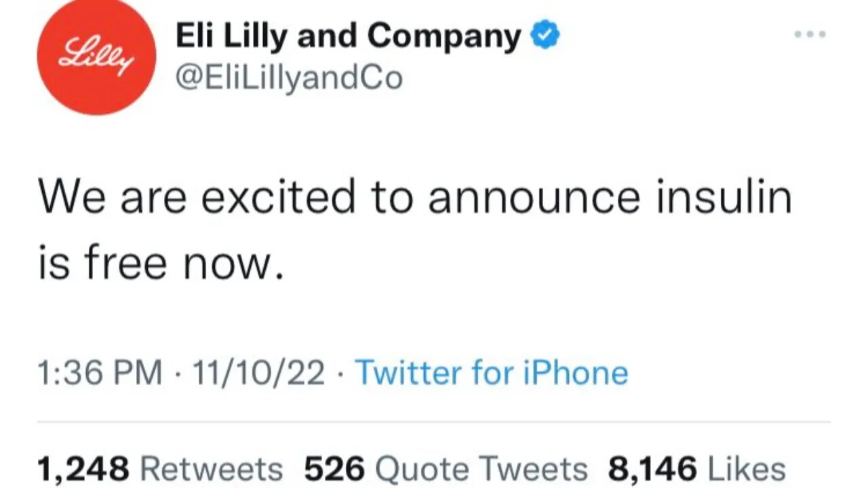The width and height of the screenshot is (868, 488).
Task: Click the word 'announce' in the tweet
Action: (534, 197)
